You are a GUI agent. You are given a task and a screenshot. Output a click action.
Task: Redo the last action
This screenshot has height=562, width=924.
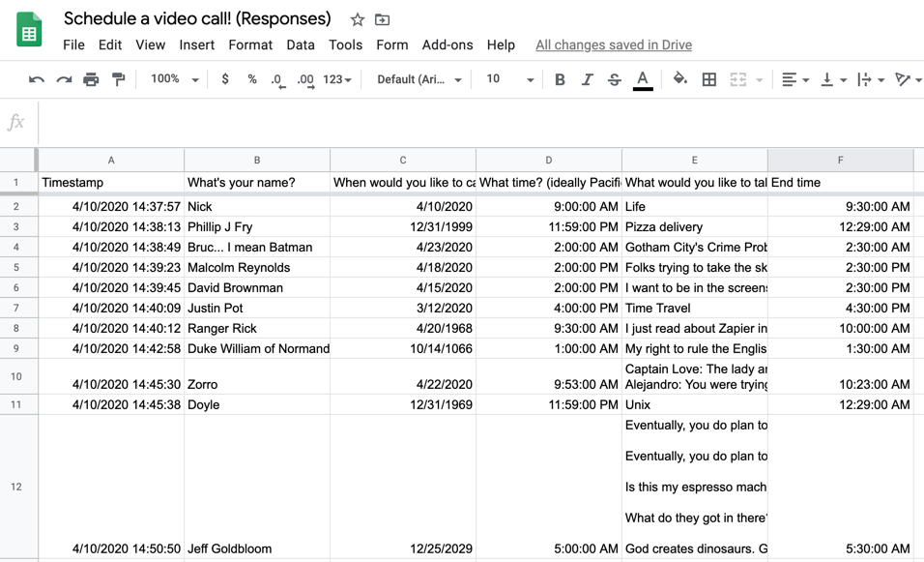pos(64,79)
